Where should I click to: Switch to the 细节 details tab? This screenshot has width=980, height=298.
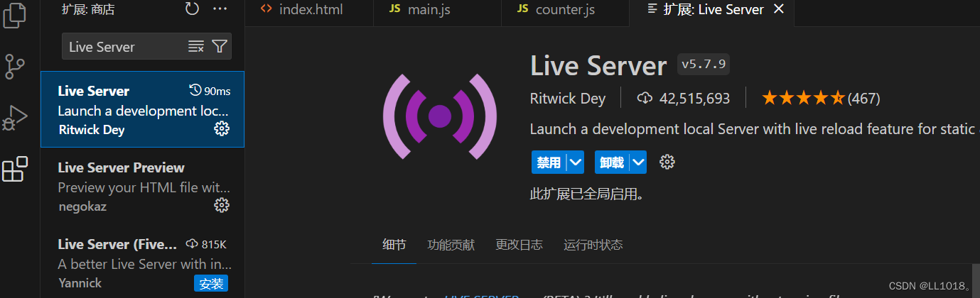tap(394, 245)
